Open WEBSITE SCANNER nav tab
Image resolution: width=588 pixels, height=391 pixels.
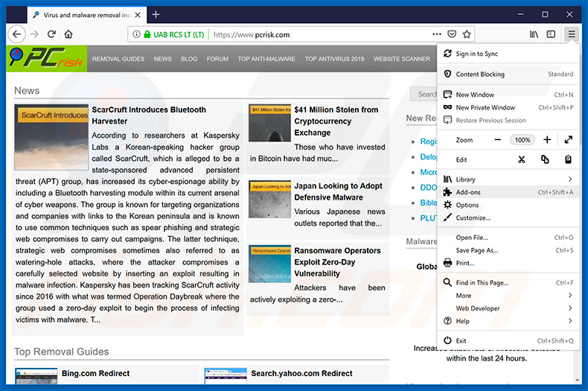coord(402,59)
